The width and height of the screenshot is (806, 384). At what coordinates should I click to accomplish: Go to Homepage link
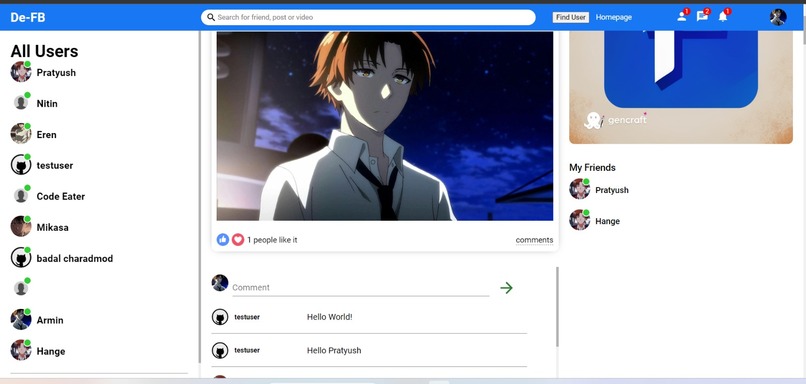(614, 17)
